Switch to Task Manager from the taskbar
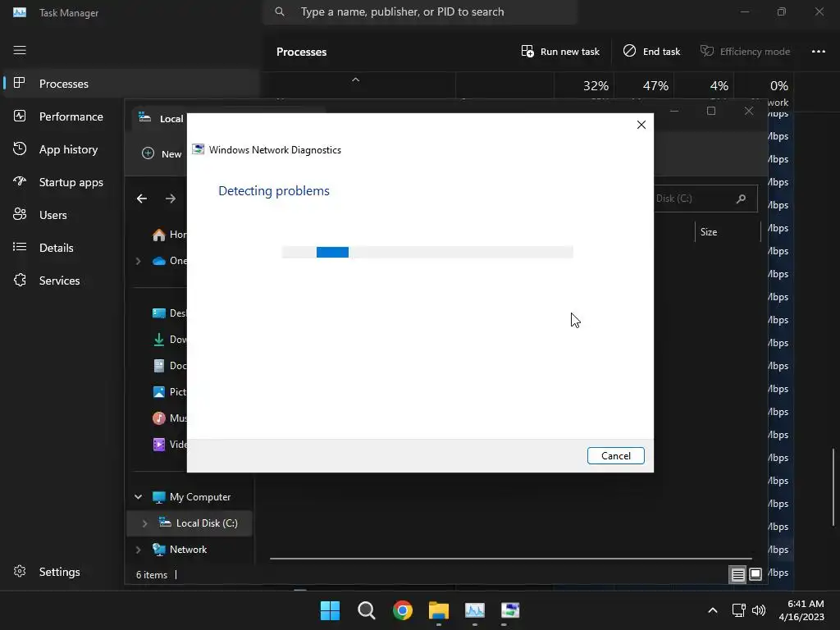 (475, 610)
